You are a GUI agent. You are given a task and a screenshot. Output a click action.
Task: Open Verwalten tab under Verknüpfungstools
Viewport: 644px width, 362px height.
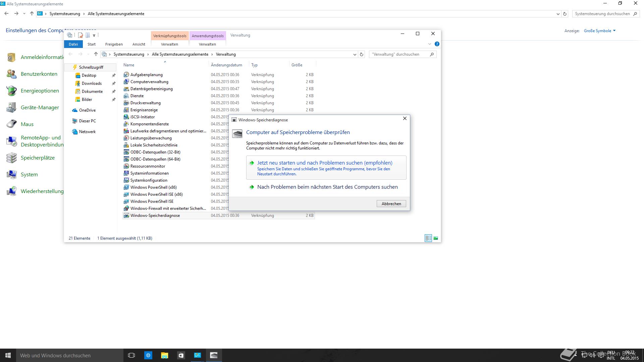pos(169,44)
